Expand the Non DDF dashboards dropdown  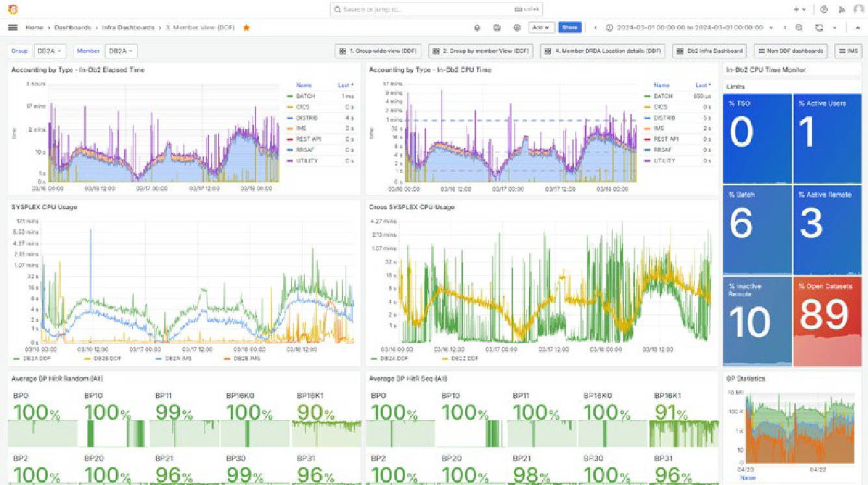tap(790, 51)
